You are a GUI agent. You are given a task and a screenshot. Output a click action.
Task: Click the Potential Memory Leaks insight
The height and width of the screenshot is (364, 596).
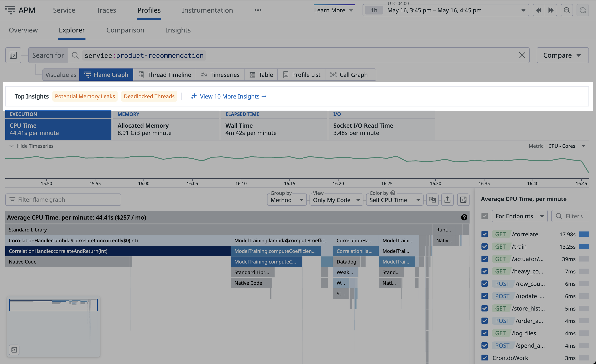85,96
